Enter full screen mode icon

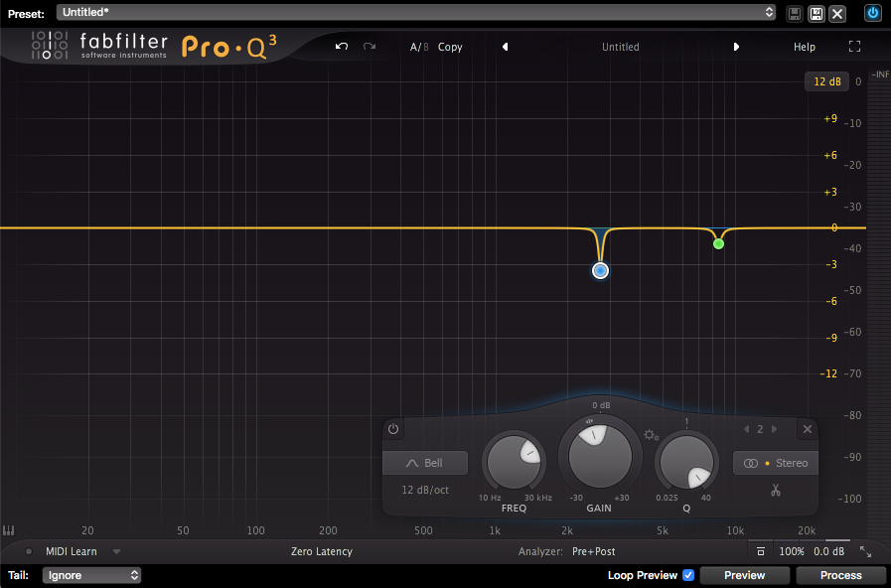pyautogui.click(x=854, y=47)
